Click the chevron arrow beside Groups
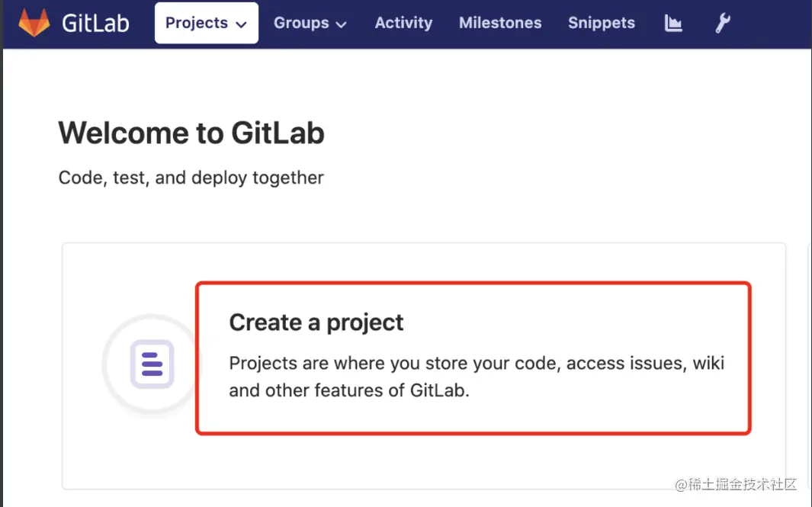 (341, 24)
